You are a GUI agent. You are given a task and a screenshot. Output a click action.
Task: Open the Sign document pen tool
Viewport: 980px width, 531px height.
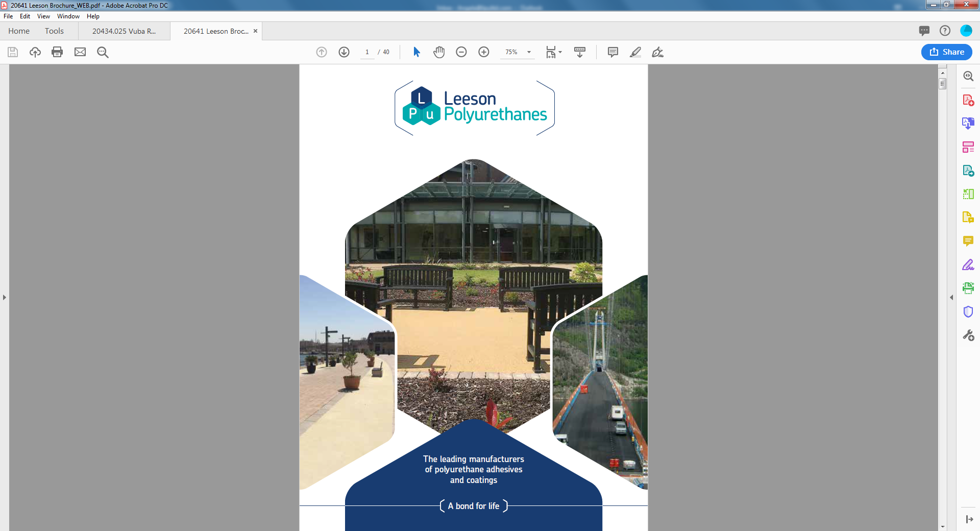657,52
